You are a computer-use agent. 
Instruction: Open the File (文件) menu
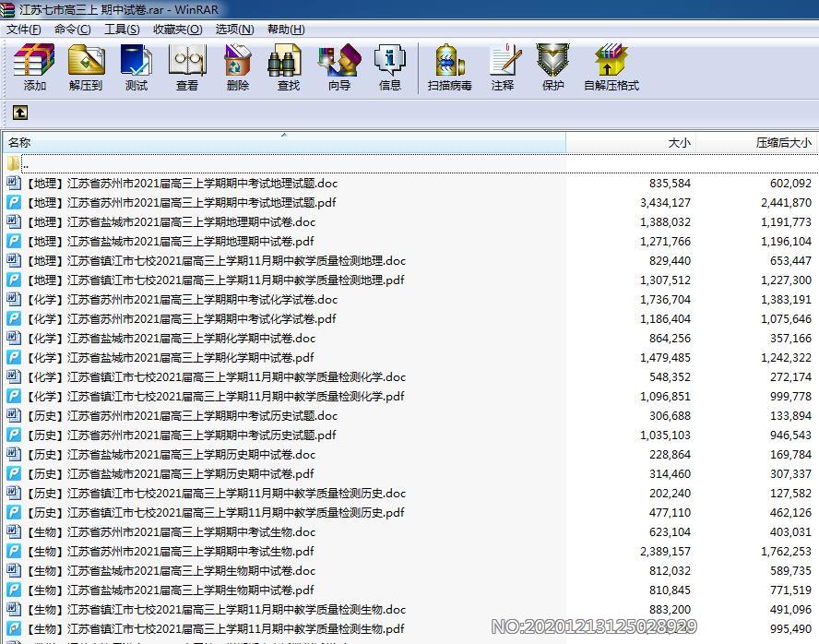tap(24, 29)
